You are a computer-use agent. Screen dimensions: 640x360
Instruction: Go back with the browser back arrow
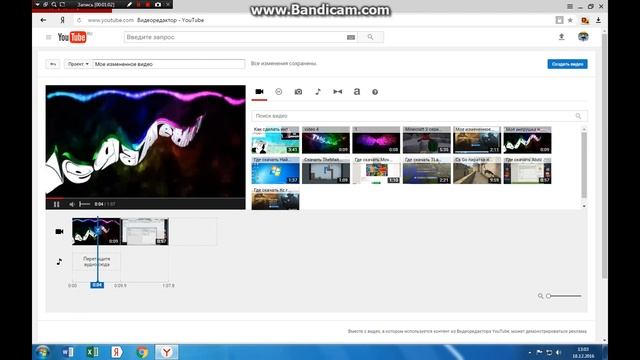click(x=43, y=20)
